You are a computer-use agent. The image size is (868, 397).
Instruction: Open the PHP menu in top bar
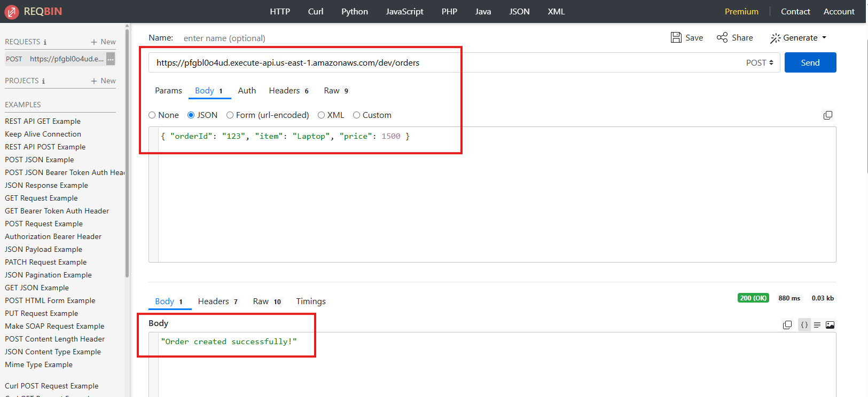pos(449,12)
